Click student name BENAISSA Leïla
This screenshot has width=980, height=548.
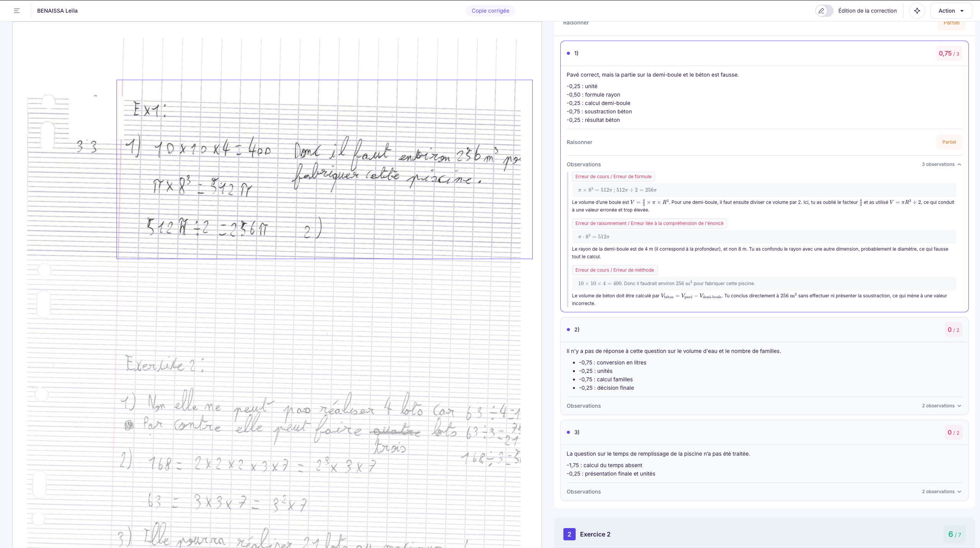57,11
